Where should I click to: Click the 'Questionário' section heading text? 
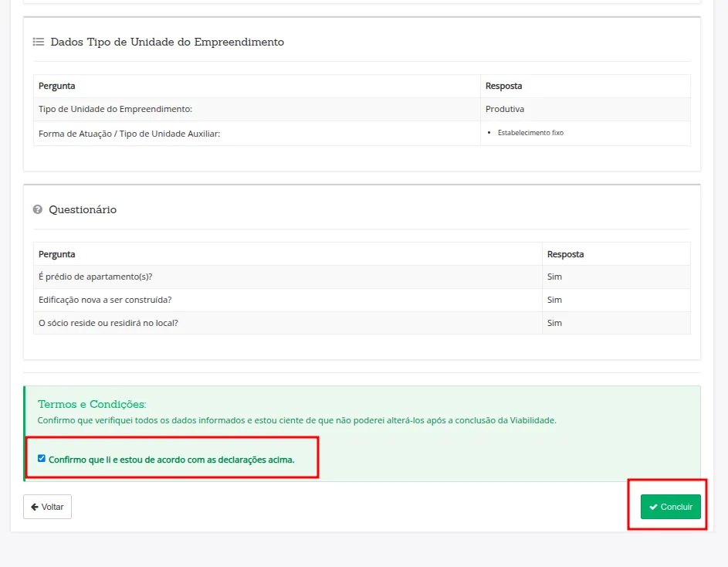coord(83,209)
